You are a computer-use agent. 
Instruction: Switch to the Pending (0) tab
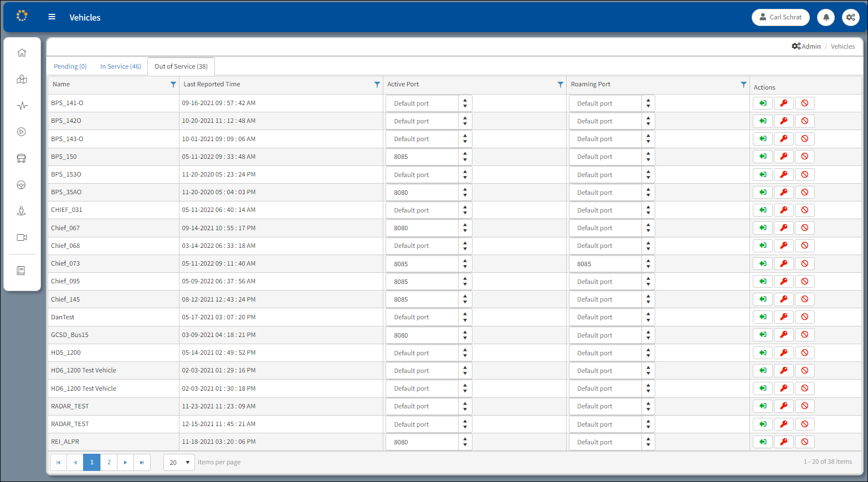click(70, 66)
